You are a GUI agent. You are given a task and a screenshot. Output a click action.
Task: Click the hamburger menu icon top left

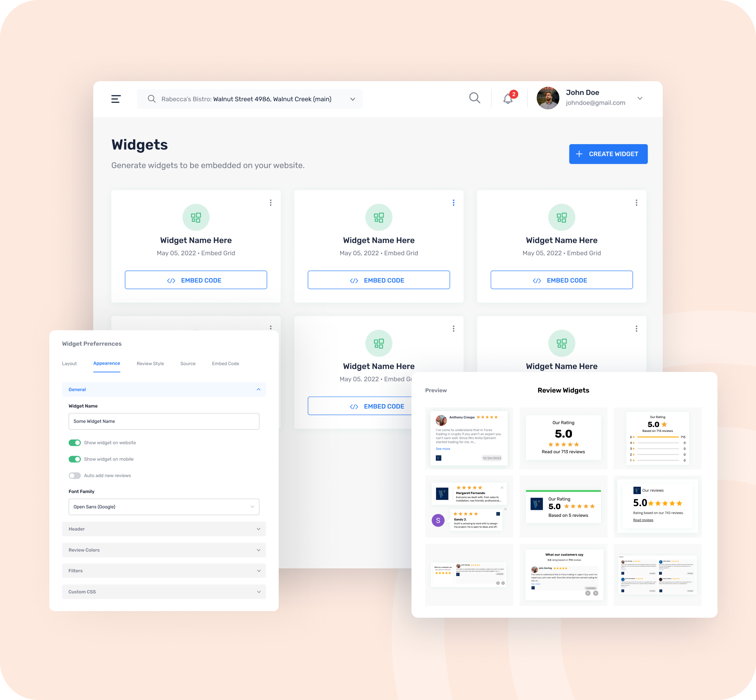[116, 99]
